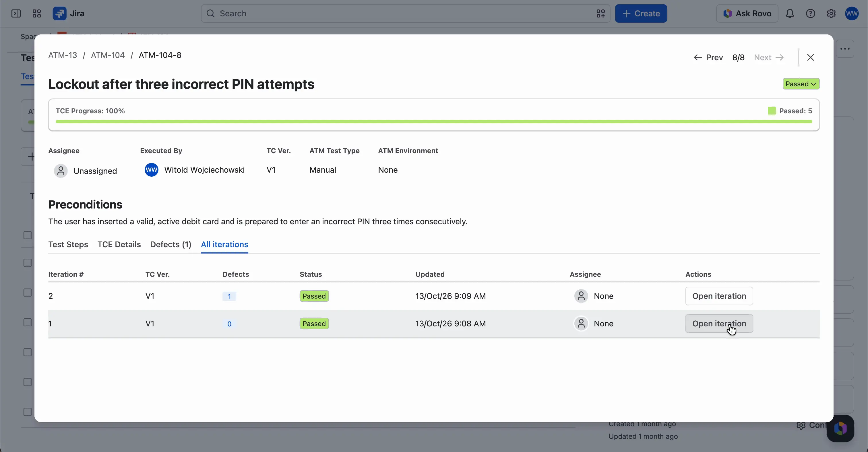Screen dimensions: 868x452
Task: Open the app switcher grid icon
Action: click(x=36, y=13)
